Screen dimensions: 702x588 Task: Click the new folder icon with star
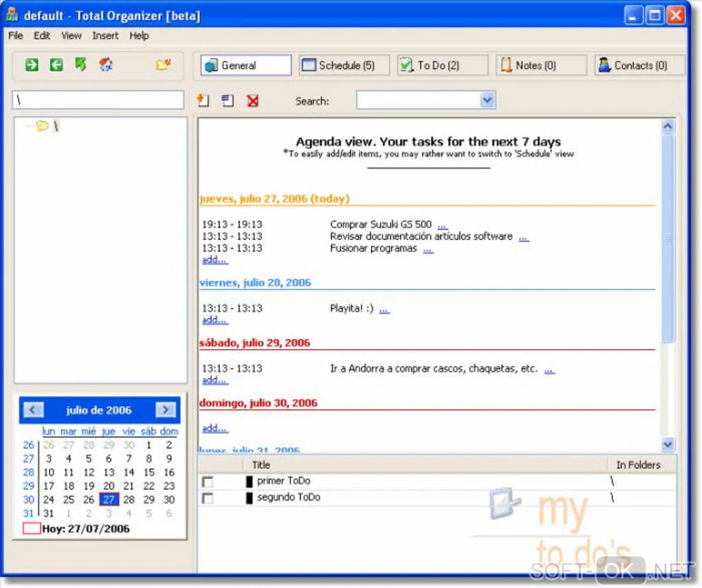click(163, 65)
